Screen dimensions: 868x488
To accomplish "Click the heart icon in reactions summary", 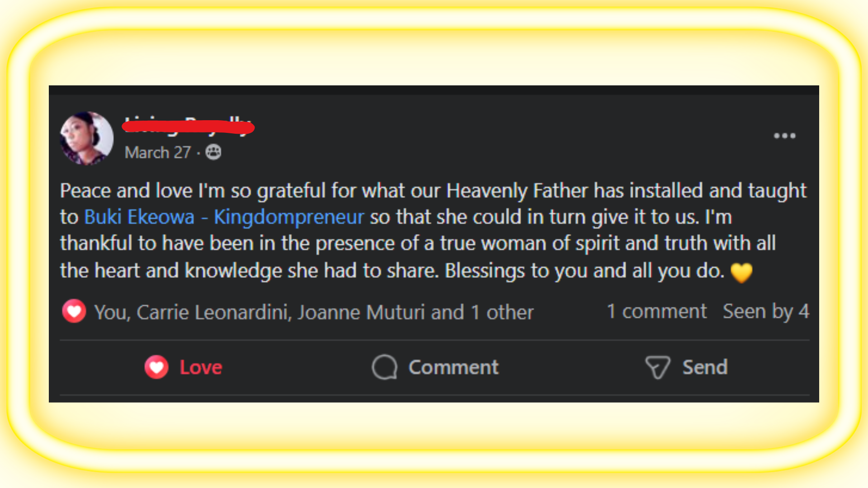I will pyautogui.click(x=74, y=311).
